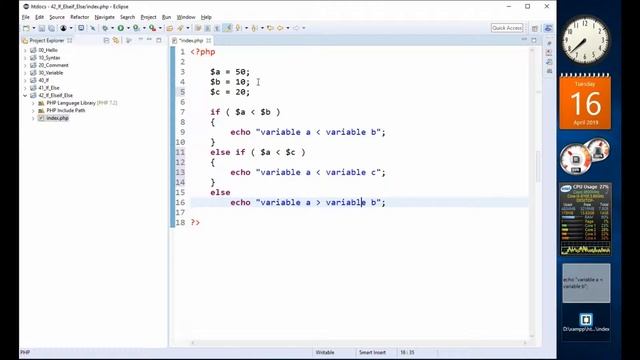Viewport: 640px width, 360px height.
Task: Click the External Tools run icon
Action: click(152, 28)
